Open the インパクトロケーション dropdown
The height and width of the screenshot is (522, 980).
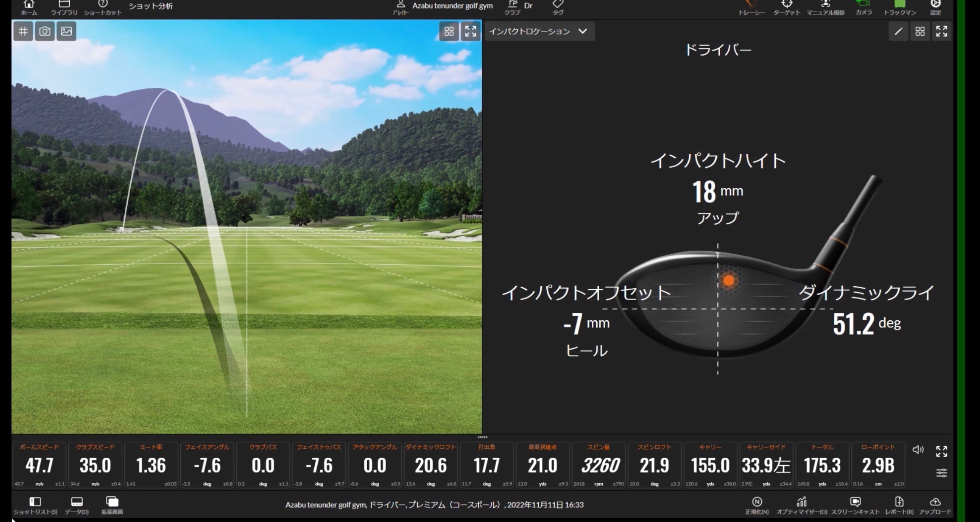click(539, 32)
